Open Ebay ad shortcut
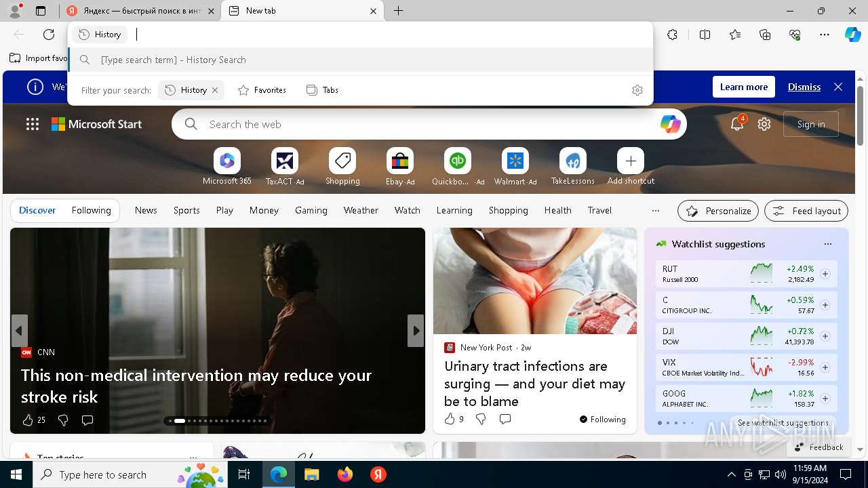Screen dimensions: 868x488 [x=400, y=167]
